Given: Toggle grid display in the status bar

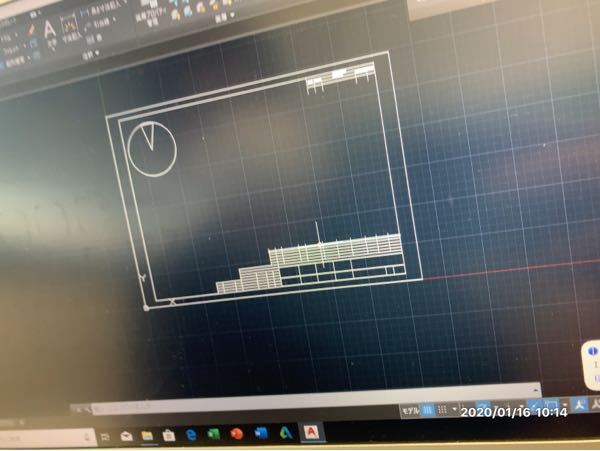Looking at the screenshot, I should pos(428,410).
